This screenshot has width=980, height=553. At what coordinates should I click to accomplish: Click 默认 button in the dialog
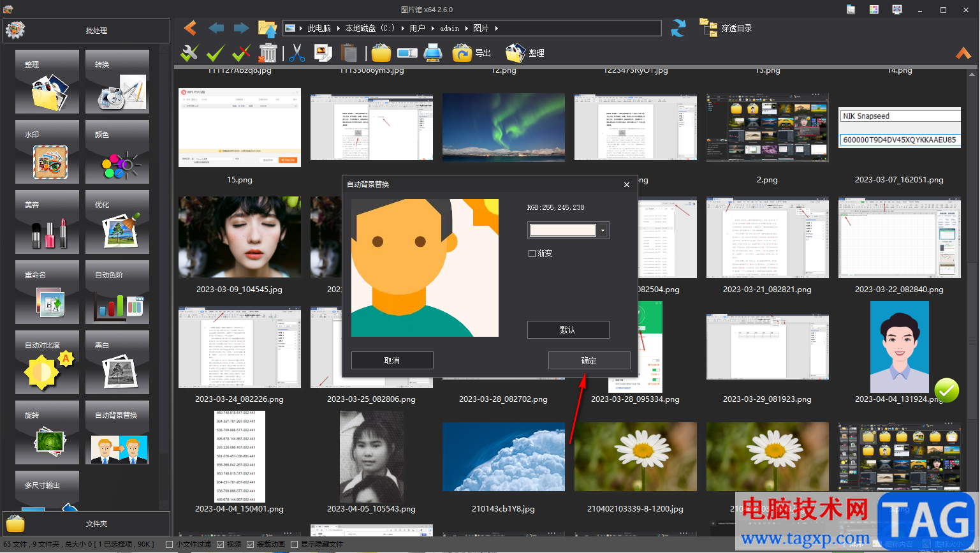point(568,330)
